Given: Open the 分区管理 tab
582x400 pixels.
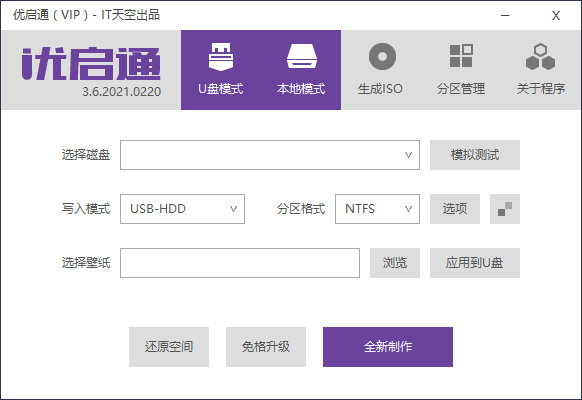Looking at the screenshot, I should pos(461,70).
